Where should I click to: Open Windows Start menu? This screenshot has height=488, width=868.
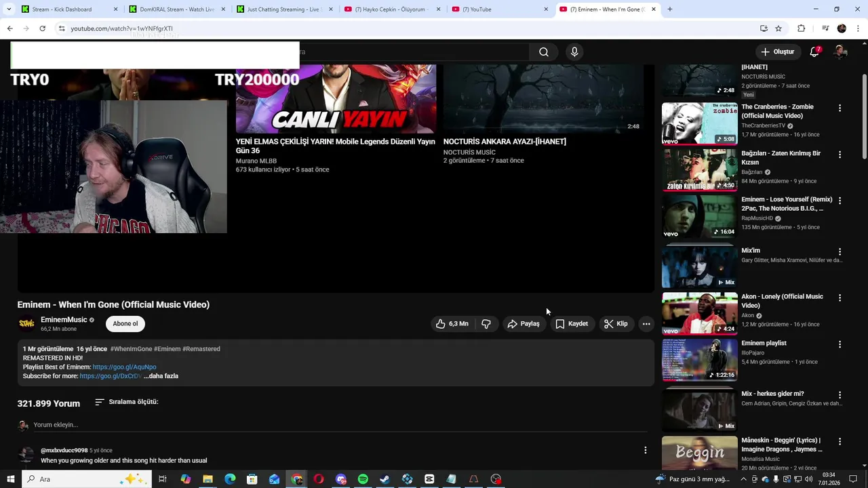coord(10,479)
